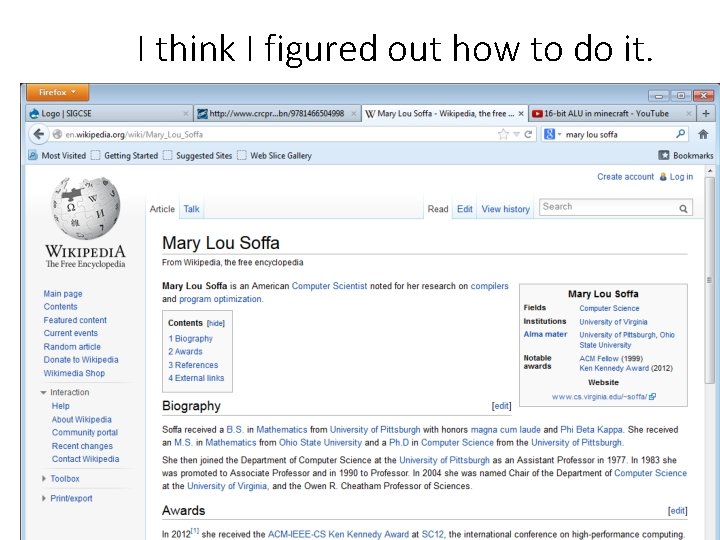Open Bookmarks button in the bookmarks toolbar
The width and height of the screenshot is (720, 540).
686,155
